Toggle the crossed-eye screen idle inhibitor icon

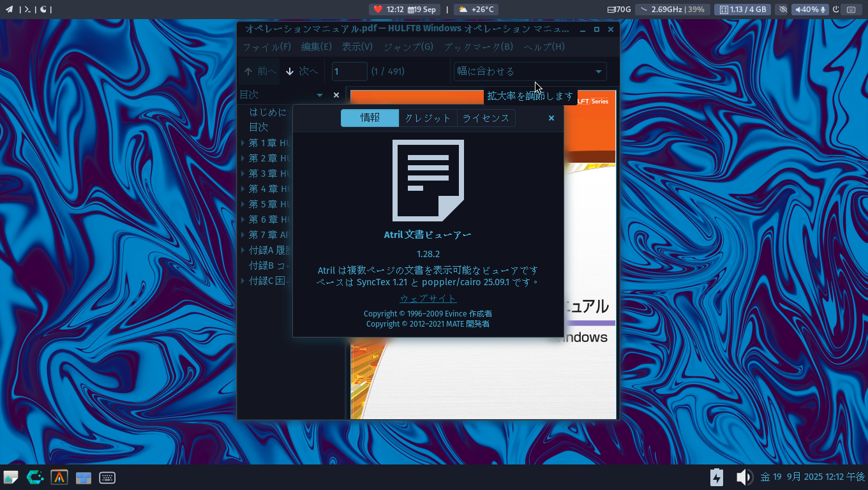tap(783, 10)
